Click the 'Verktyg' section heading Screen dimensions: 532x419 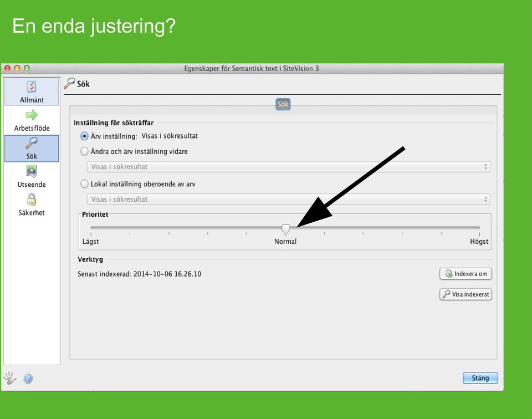[90, 259]
